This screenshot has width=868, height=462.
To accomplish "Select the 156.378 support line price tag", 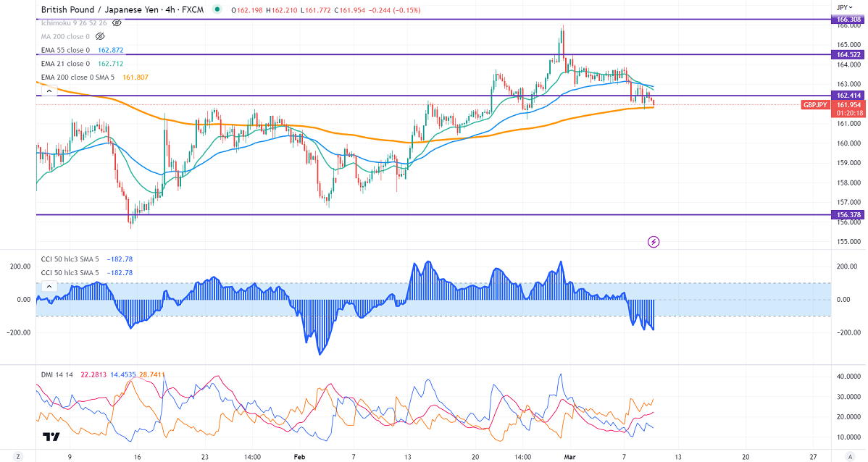I will 847,214.
